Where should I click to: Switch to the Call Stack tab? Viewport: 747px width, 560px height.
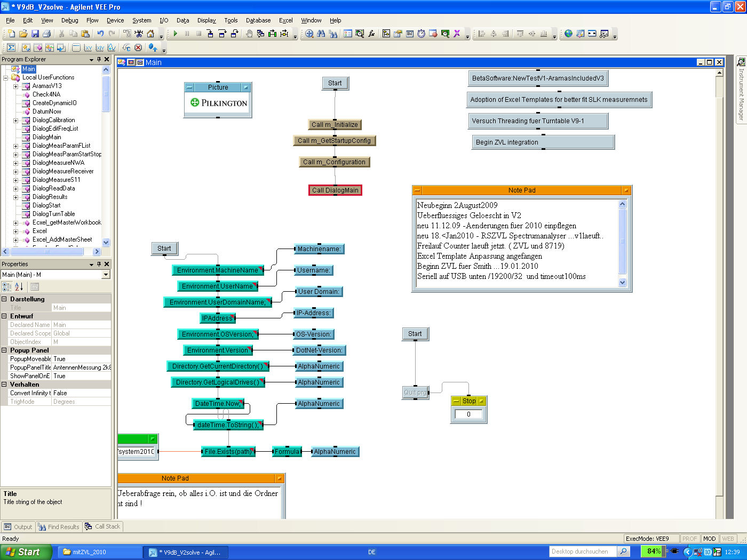(103, 526)
